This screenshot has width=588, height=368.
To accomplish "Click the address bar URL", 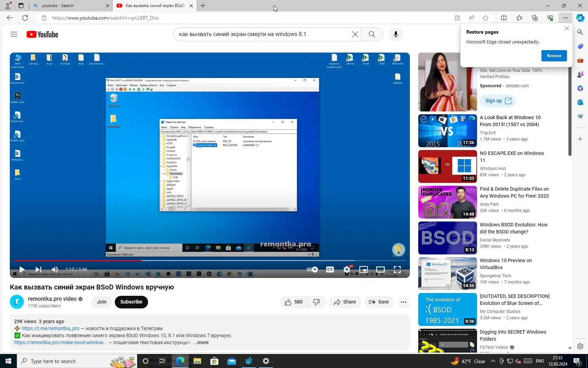I will [x=105, y=18].
